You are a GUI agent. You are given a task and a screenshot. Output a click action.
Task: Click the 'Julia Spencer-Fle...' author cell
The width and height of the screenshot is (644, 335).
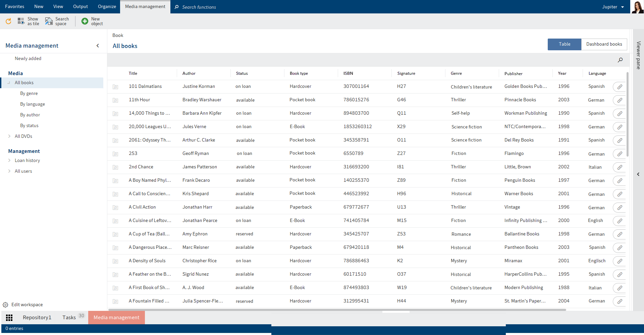point(203,301)
